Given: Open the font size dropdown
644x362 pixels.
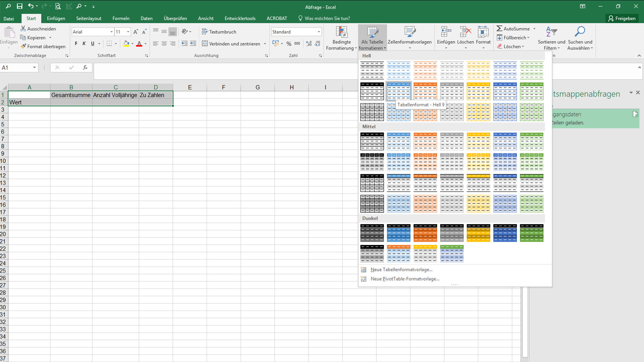Looking at the screenshot, I should coord(127,32).
